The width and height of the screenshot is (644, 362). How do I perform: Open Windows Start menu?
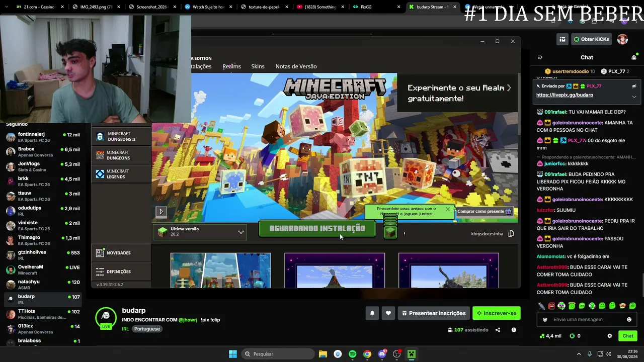coord(233,354)
